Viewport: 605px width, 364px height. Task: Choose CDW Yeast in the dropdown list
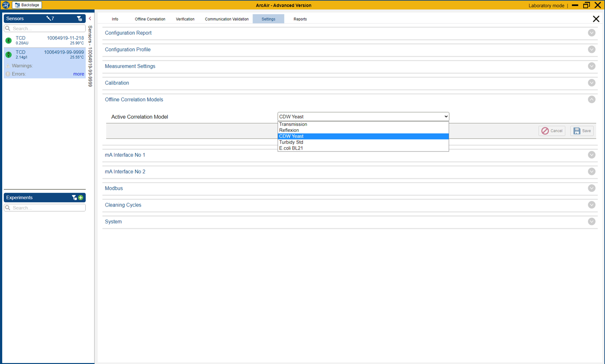363,136
